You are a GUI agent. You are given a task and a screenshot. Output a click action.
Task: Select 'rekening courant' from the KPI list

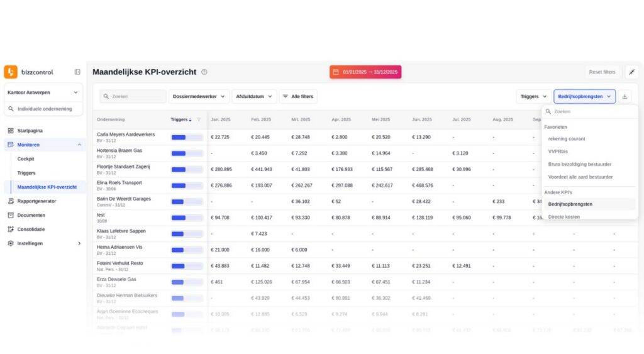pyautogui.click(x=565, y=138)
